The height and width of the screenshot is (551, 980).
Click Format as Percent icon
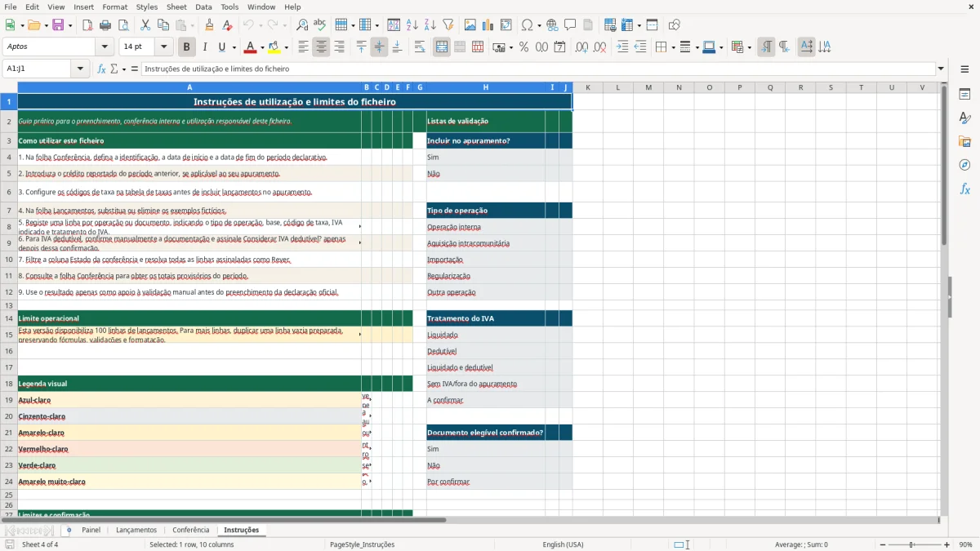coord(523,47)
